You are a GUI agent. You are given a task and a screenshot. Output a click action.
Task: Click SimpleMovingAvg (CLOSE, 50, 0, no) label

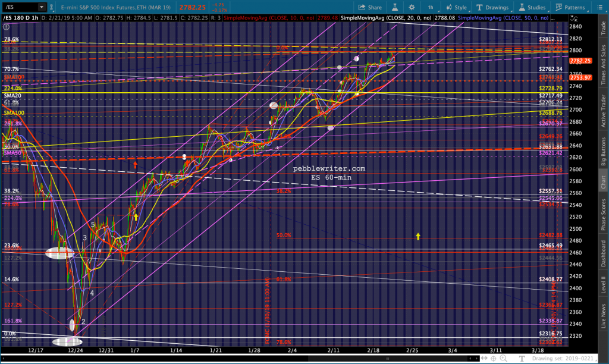503,18
